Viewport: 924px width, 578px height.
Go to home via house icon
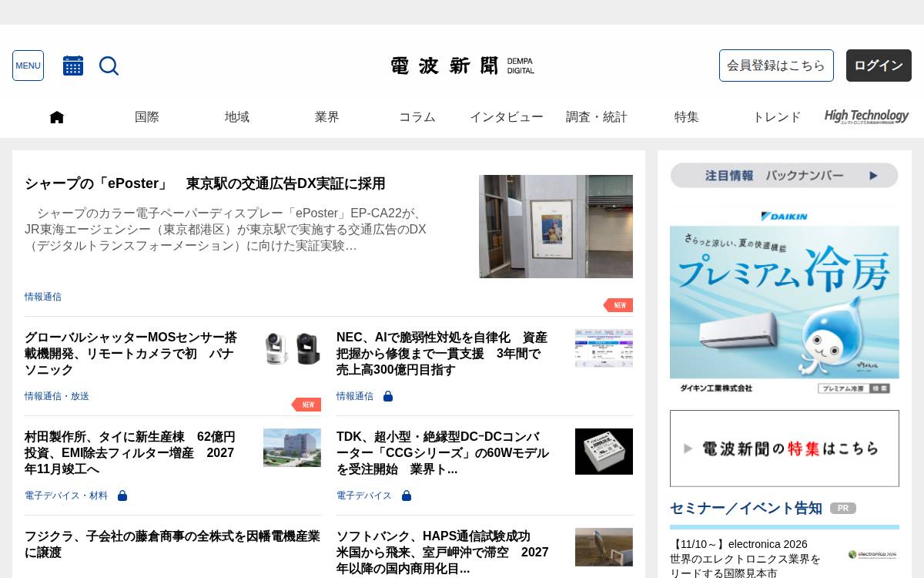tap(57, 117)
